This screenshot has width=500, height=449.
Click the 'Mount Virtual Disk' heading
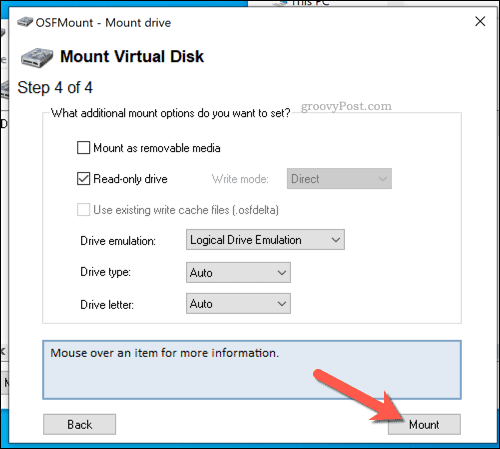(x=132, y=56)
